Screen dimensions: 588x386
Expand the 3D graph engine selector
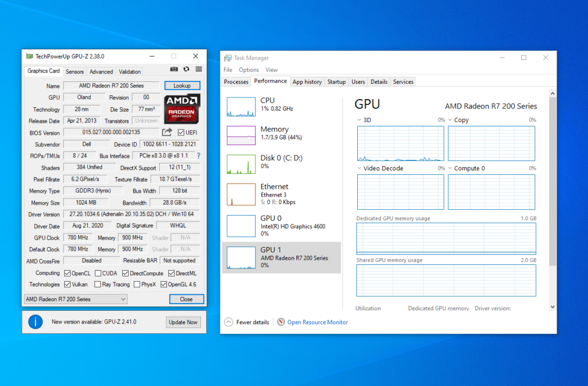coord(359,120)
